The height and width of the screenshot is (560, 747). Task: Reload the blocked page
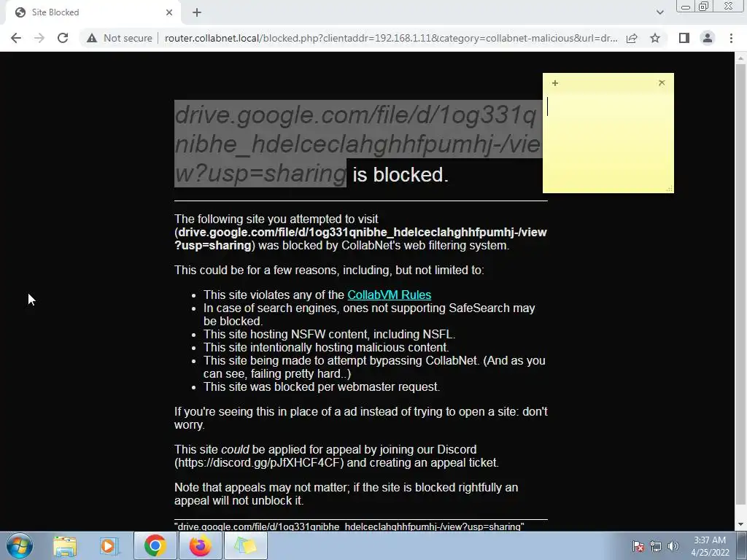tap(63, 38)
